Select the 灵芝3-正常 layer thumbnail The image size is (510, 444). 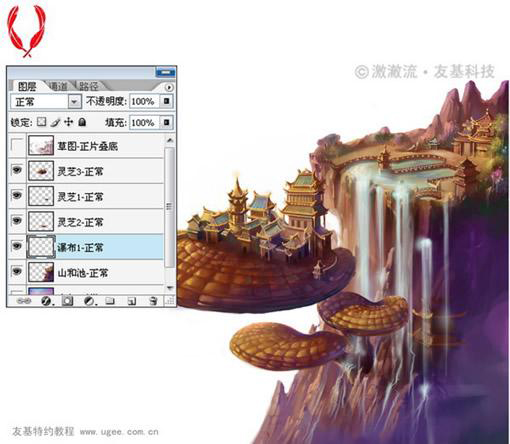[41, 170]
